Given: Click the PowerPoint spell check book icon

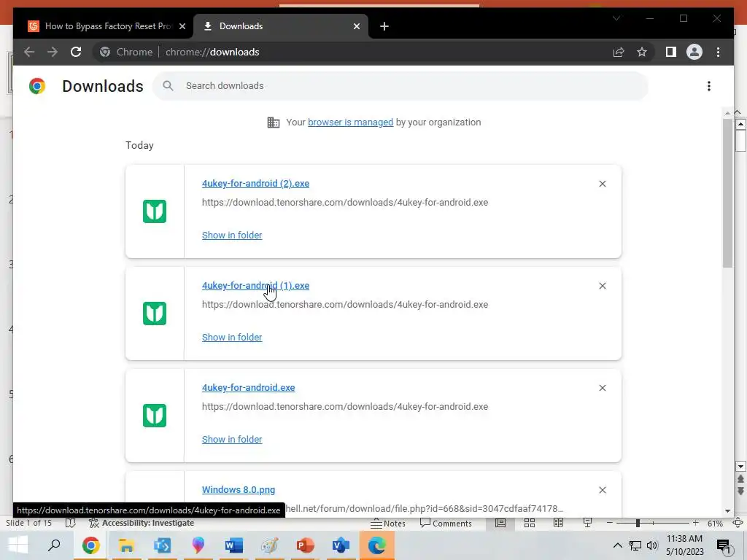Looking at the screenshot, I should 70,523.
